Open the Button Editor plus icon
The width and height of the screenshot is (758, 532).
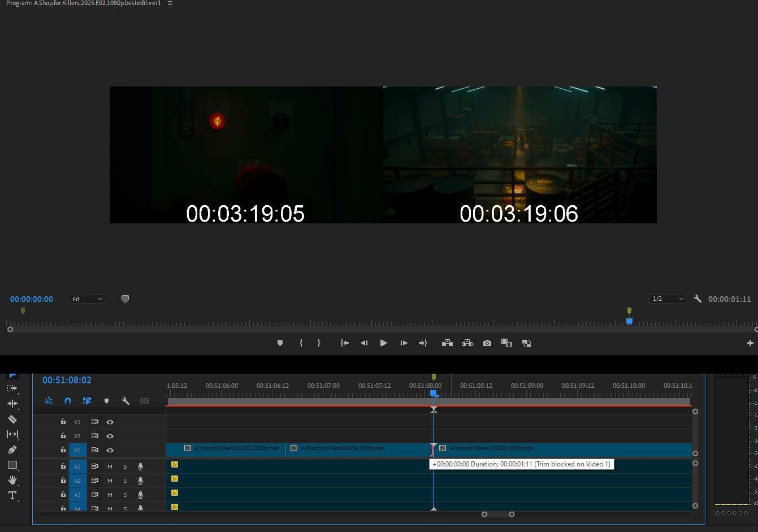pyautogui.click(x=750, y=343)
